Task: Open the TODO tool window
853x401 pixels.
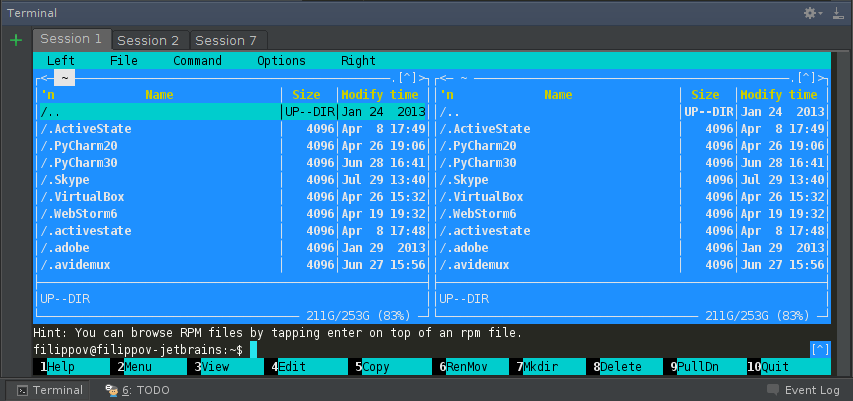Action: click(137, 390)
